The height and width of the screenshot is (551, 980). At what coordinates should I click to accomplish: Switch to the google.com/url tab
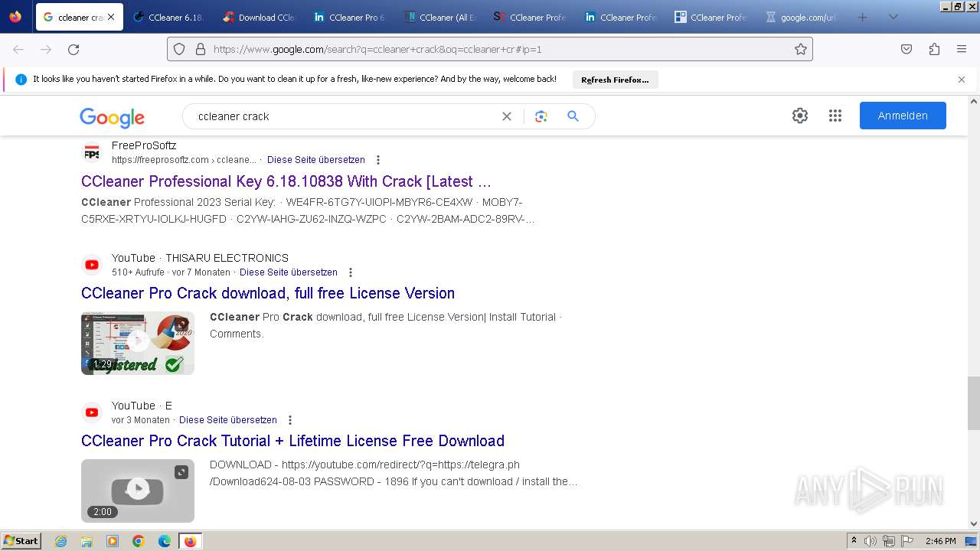pos(802,17)
